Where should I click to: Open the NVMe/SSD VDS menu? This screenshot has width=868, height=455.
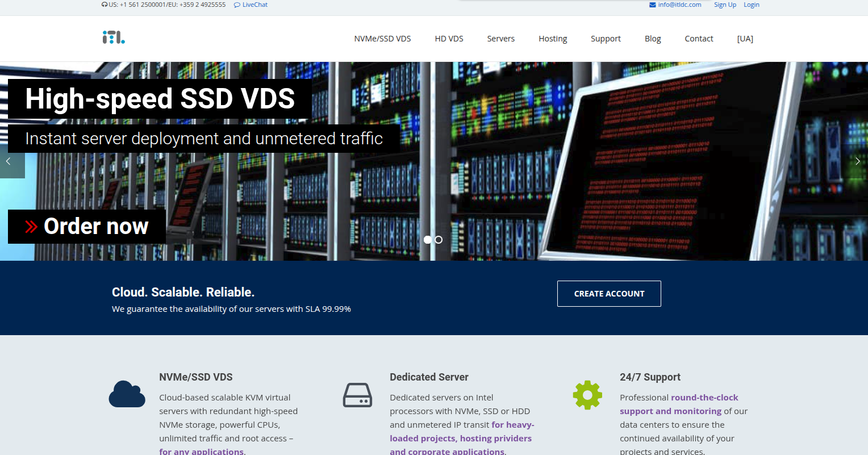(382, 39)
